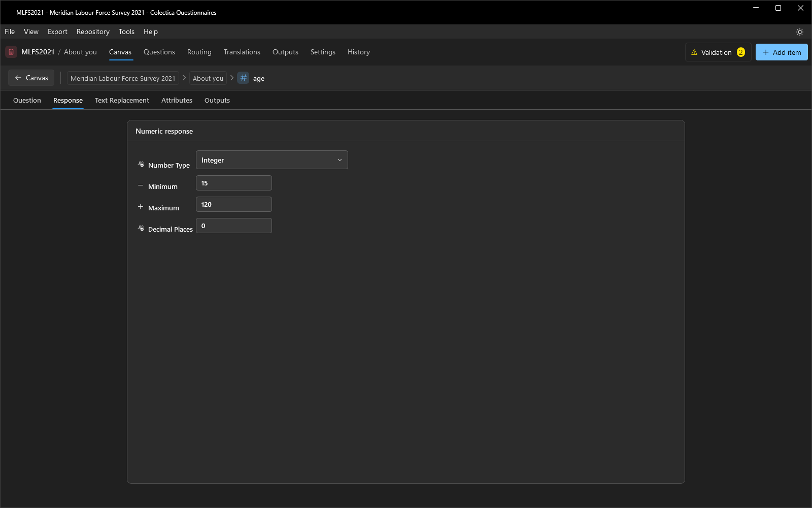Click the Decimal Places field showing 0
Viewport: 812px width, 508px height.
234,226
